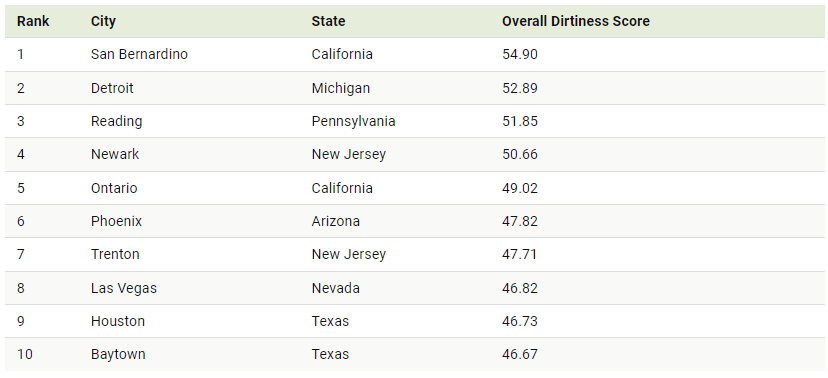
Task: Click the City column header
Action: (x=103, y=21)
